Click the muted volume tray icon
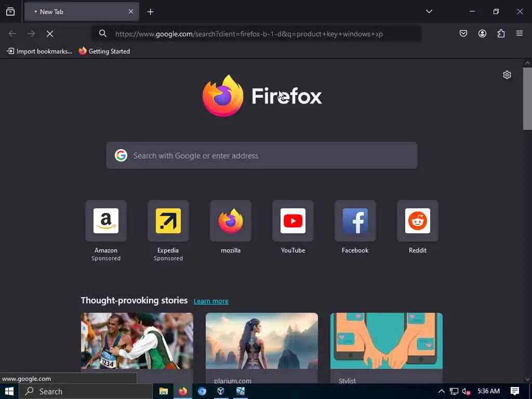Viewport: 532px width, 399px height. tap(466, 392)
